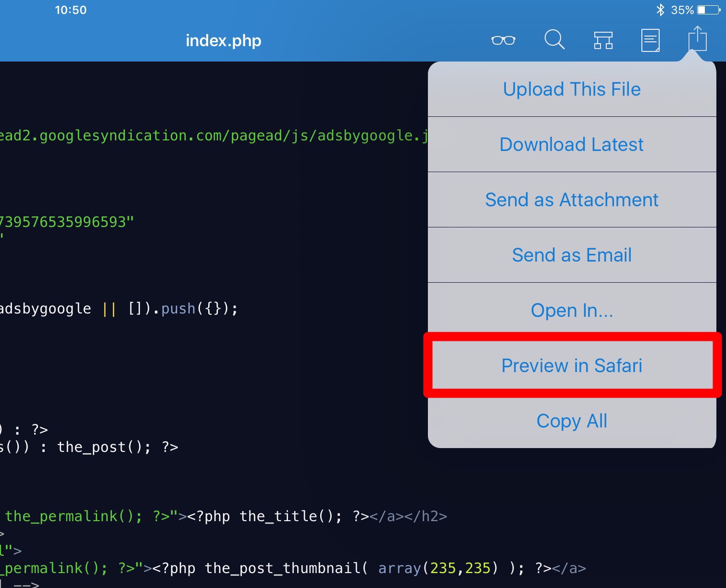
Task: Open the code structure hierarchy icon
Action: click(603, 40)
